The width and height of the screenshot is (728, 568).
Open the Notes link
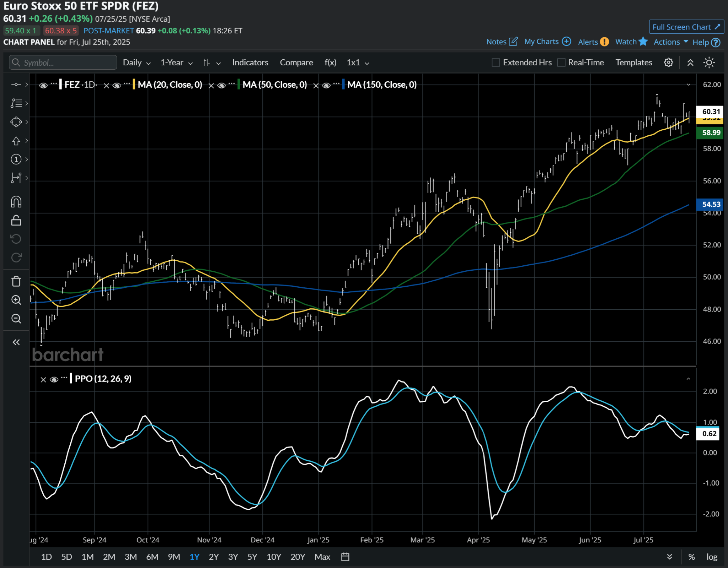(x=496, y=42)
